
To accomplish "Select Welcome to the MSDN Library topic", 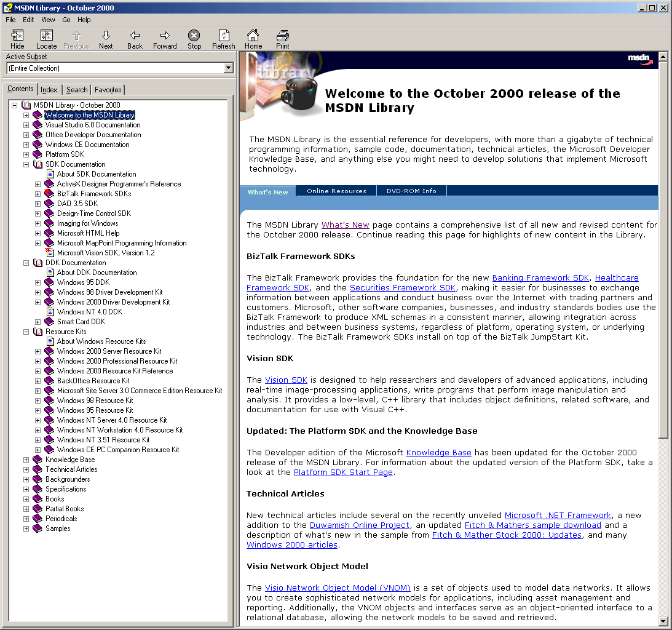I will [90, 115].
